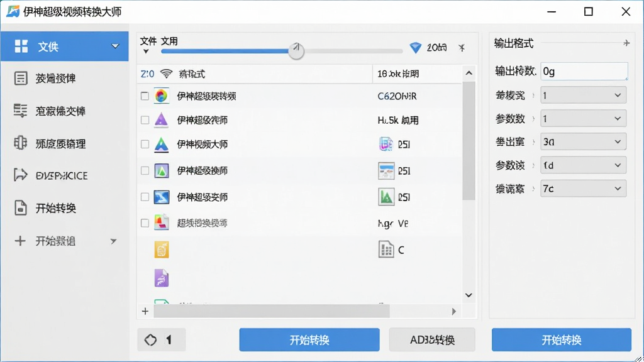Click the plus icon in sidebar bottom row

[x=20, y=241]
